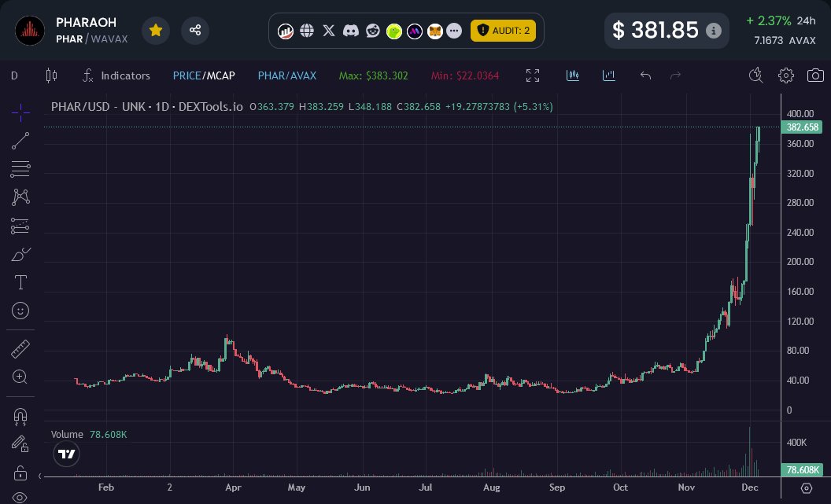Select the crosshair cursor tool
The image size is (831, 504).
(20, 112)
